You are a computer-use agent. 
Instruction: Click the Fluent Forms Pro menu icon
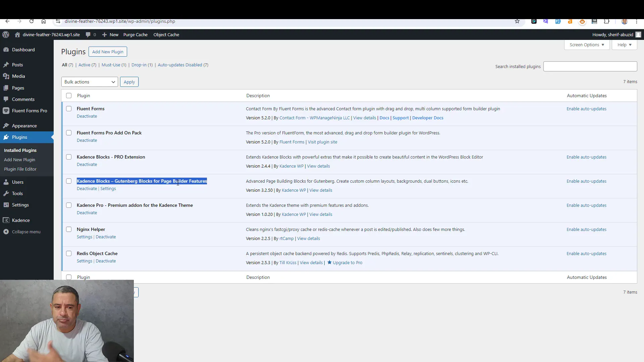point(7,111)
